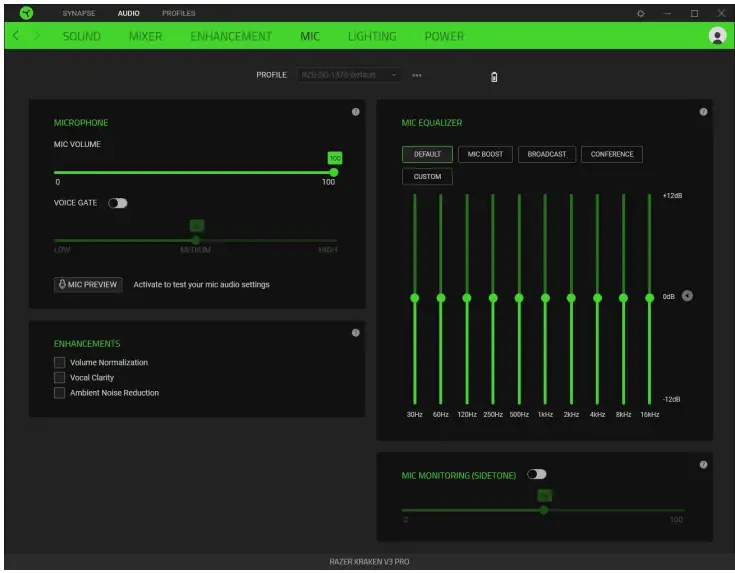735x573 pixels.
Task: Enable Ambient Noise Reduction checkbox
Action: pyautogui.click(x=60, y=393)
